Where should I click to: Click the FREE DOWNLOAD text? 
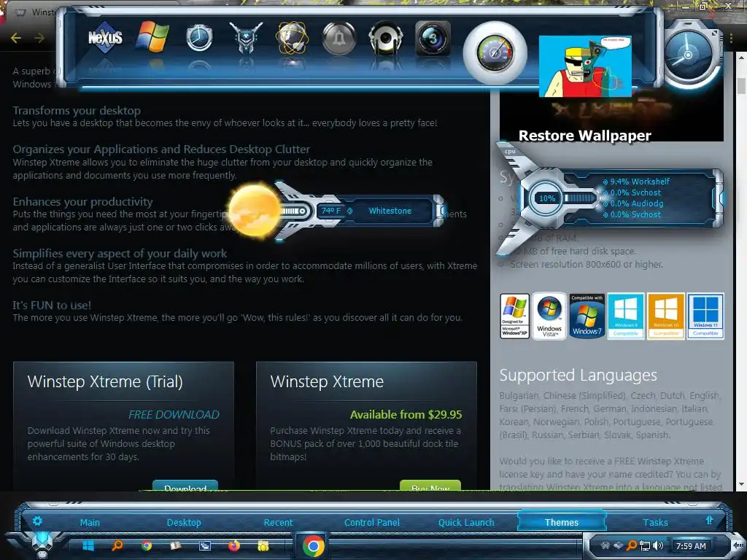174,415
